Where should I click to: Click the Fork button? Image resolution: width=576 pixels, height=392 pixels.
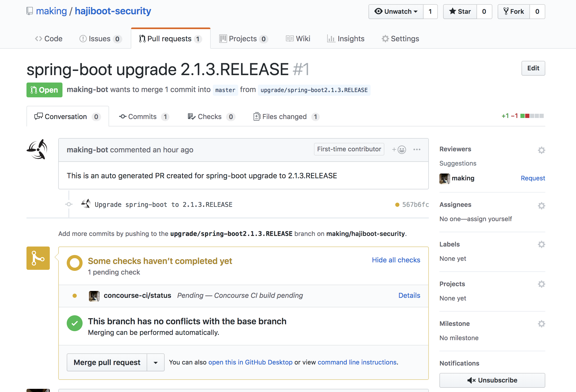coord(514,12)
